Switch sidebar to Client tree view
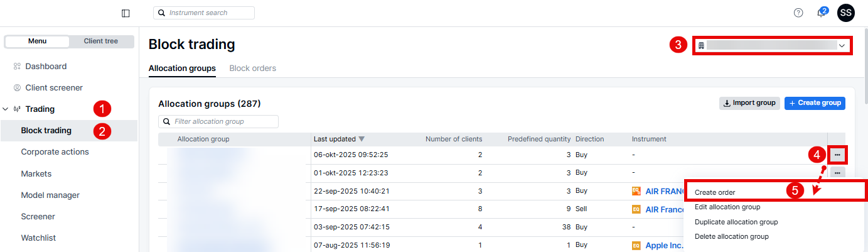Image resolution: width=868 pixels, height=252 pixels. click(101, 41)
